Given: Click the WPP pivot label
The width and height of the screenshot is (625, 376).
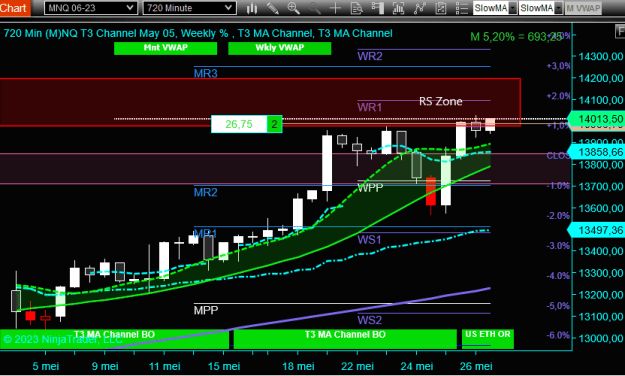Looking at the screenshot, I should click(x=370, y=187).
